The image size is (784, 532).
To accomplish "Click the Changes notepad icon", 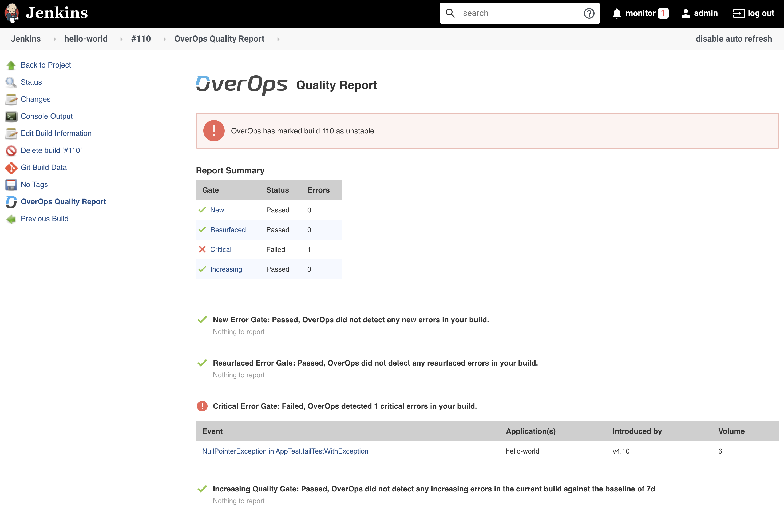I will [x=11, y=99].
